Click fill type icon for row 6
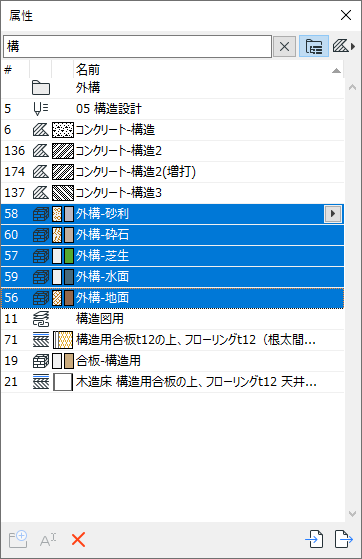The height and width of the screenshot is (559, 362). 41,130
